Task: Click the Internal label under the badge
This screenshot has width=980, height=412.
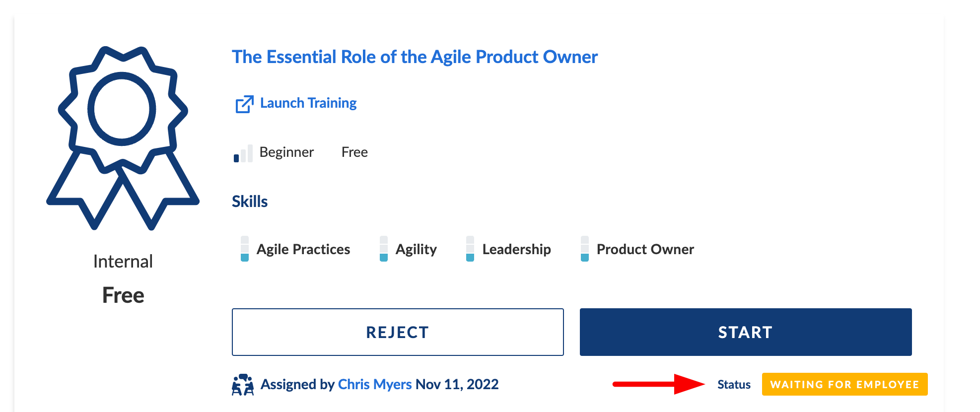Action: [x=123, y=262]
